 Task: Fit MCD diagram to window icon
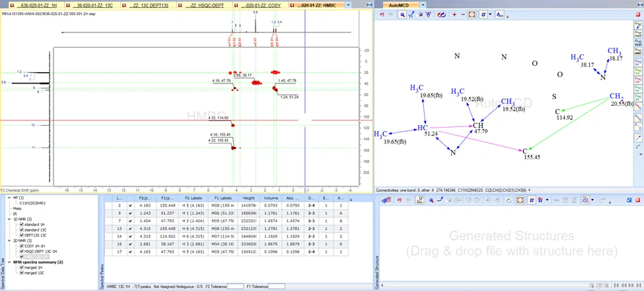click(x=472, y=15)
